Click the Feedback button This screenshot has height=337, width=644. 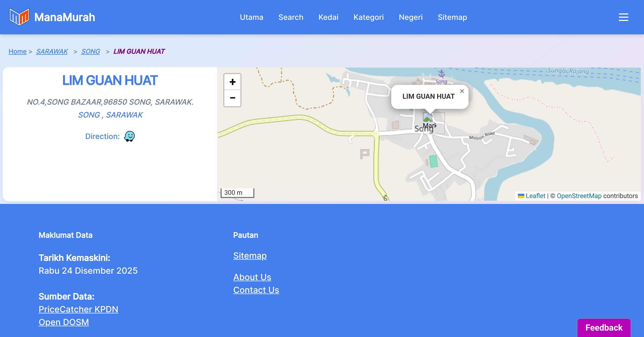point(604,327)
